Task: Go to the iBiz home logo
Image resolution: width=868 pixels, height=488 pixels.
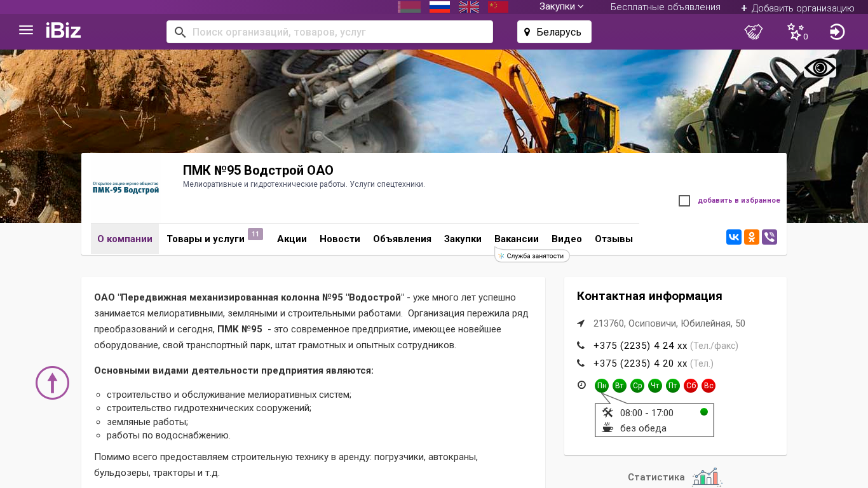Action: pyautogui.click(x=64, y=30)
